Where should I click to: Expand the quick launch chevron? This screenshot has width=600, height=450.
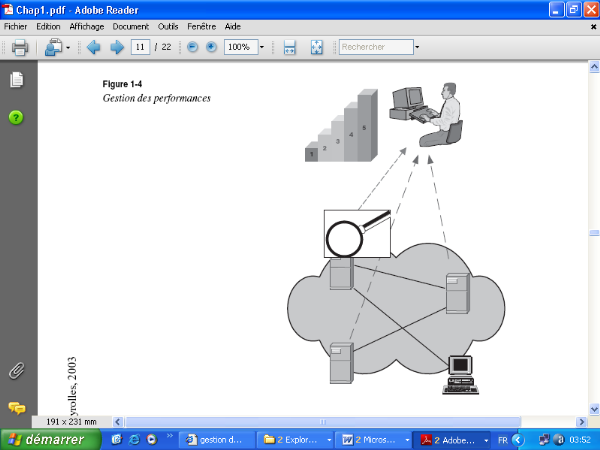click(170, 435)
